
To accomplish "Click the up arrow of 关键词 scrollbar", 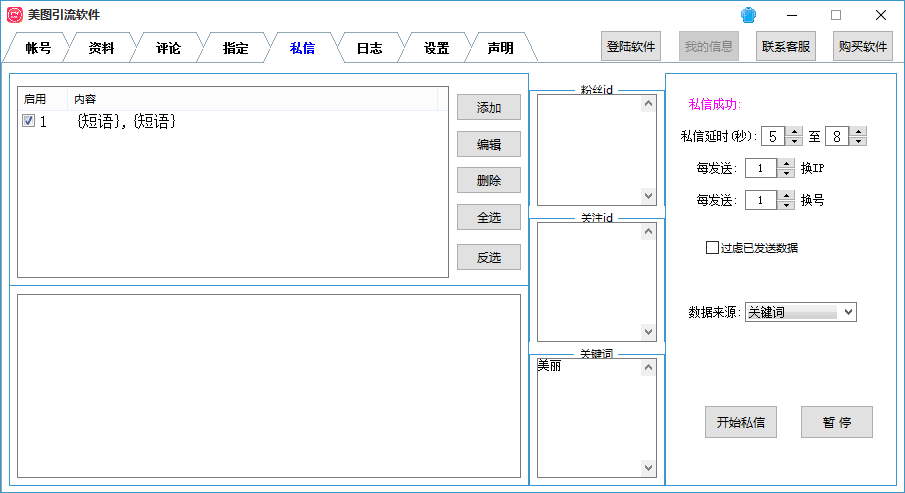I will coord(649,367).
